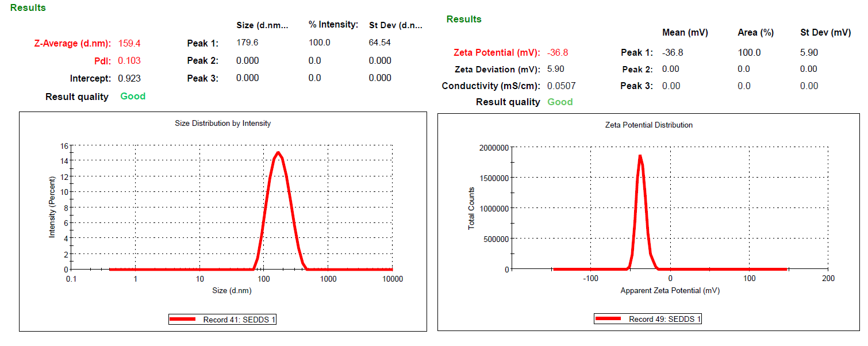Image resolution: width=868 pixels, height=346 pixels.
Task: Click the Apparent Zeta Potential (mV) axis label
Action: 670,290
